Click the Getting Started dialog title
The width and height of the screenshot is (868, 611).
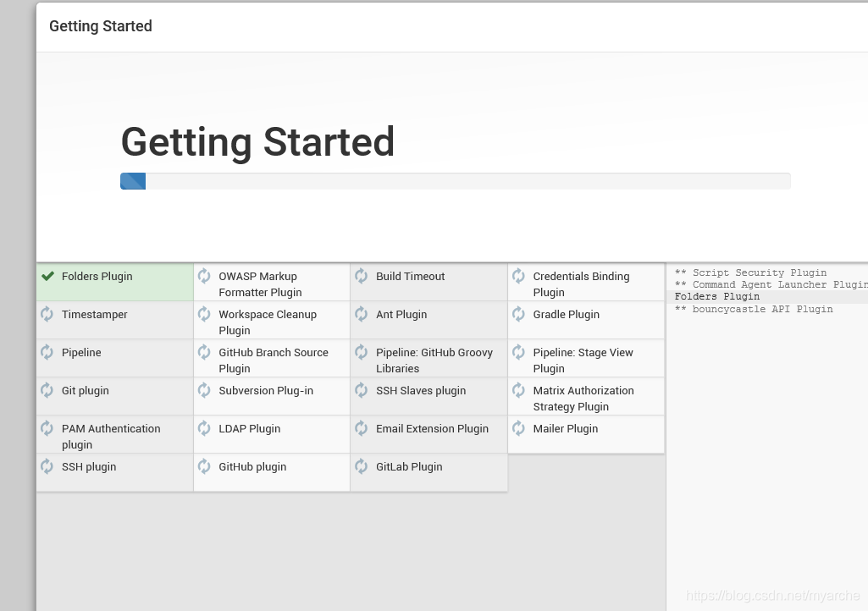[x=101, y=26]
